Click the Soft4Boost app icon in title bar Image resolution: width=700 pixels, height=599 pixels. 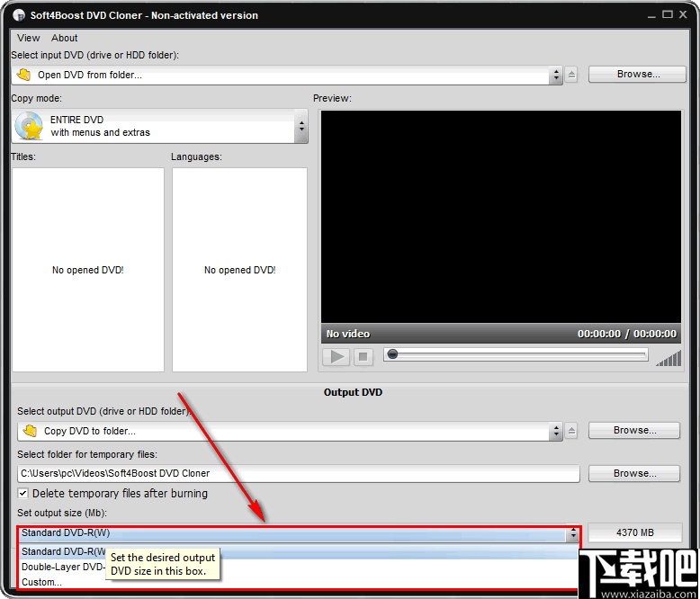[x=19, y=15]
